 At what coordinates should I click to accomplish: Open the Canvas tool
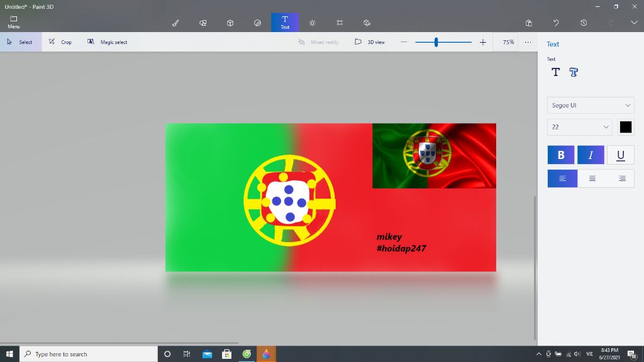point(340,23)
